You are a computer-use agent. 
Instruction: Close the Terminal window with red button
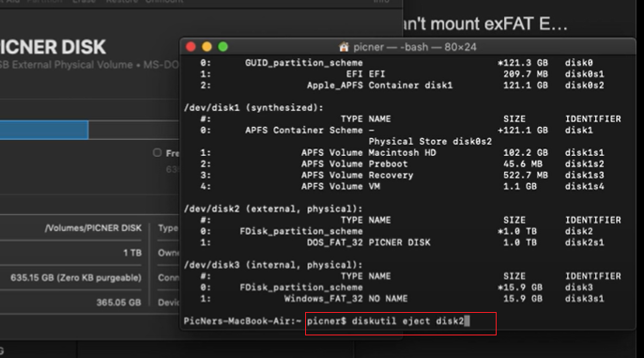(x=191, y=47)
